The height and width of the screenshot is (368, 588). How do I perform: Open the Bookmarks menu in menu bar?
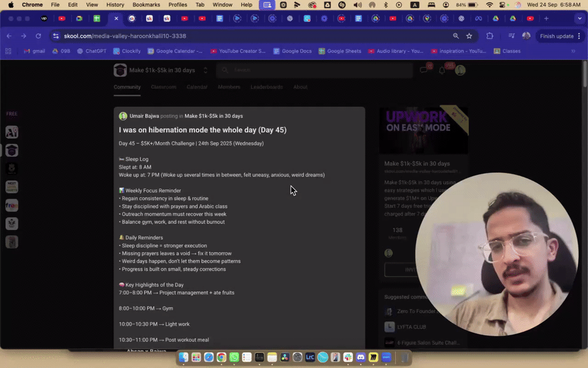tap(146, 5)
